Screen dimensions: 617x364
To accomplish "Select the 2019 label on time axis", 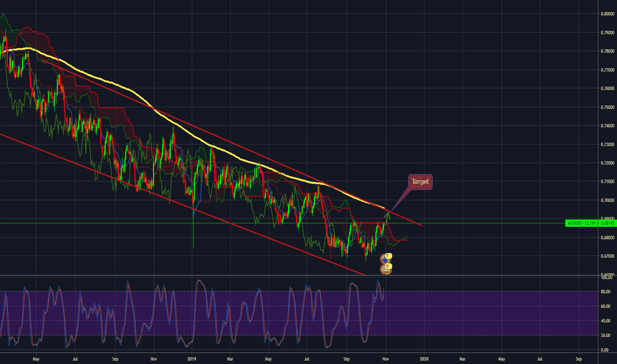I will tap(191, 359).
